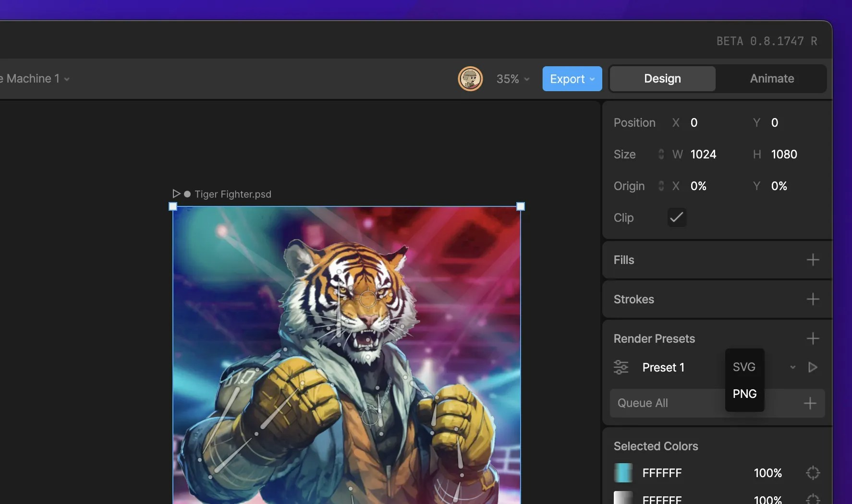The height and width of the screenshot is (504, 852).
Task: Add a new stroke with the plus icon
Action: [813, 300]
